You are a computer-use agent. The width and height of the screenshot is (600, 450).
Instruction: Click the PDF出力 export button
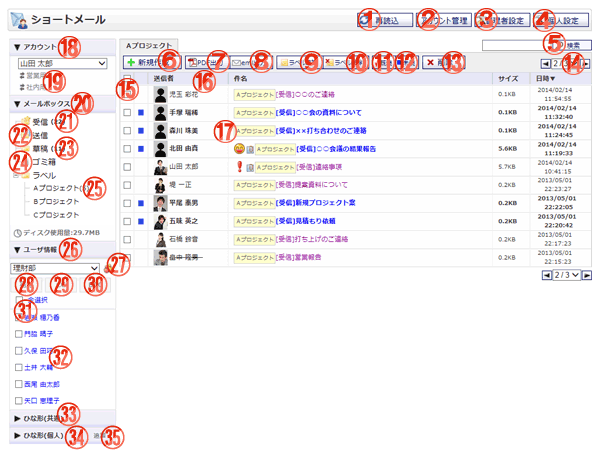point(207,62)
